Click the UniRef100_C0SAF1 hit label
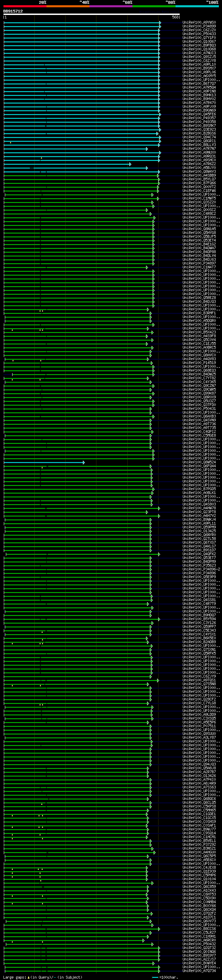The width and height of the screenshot is (222, 980). [x=199, y=826]
